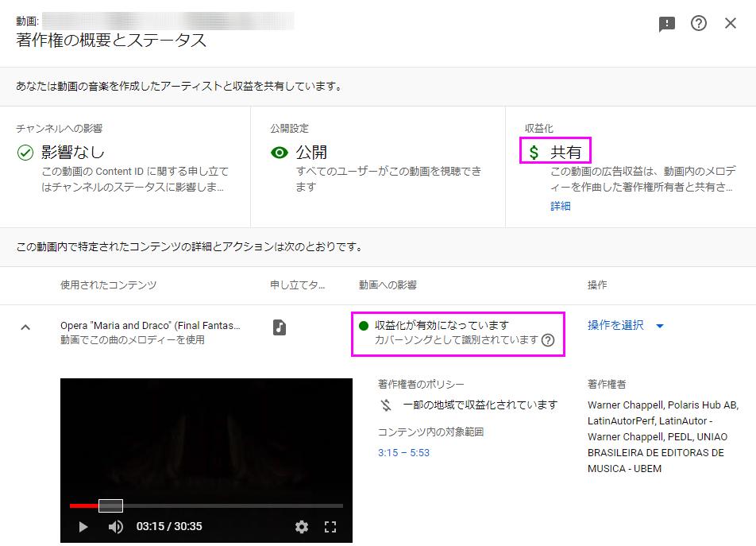The height and width of the screenshot is (546, 756).
Task: Click the dropdown arrow beside 操作を選択
Action: (x=659, y=326)
